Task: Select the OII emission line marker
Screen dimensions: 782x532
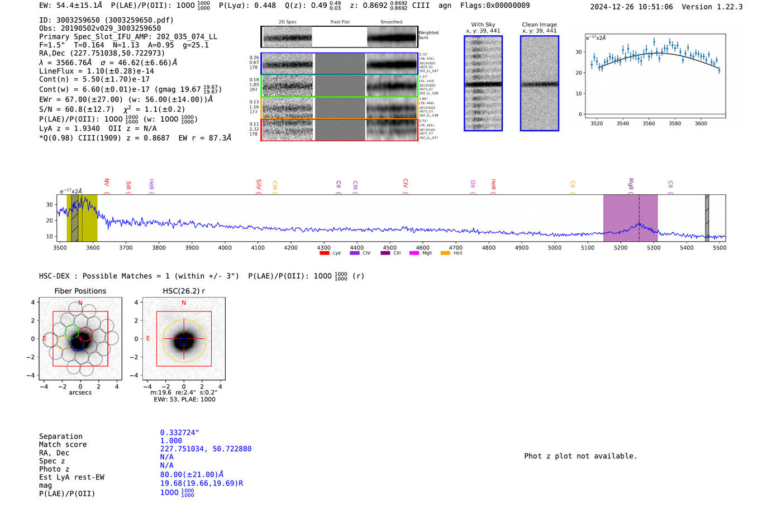Action: 473,187
